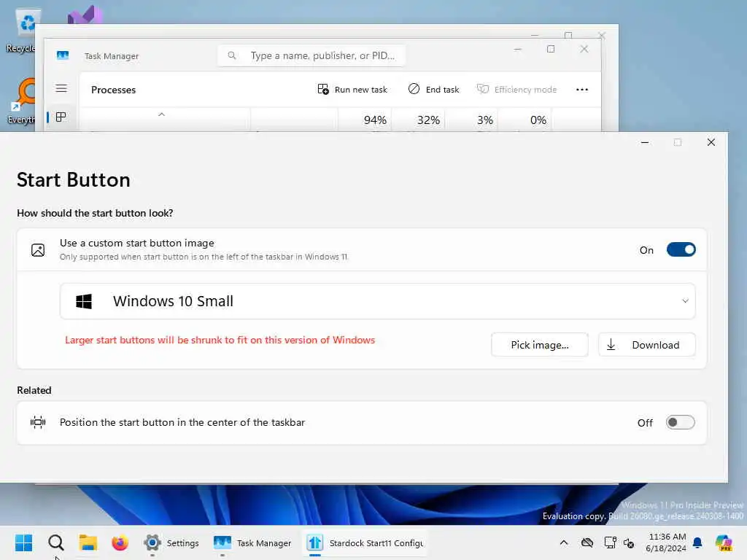Screen dimensions: 747x560
Task: Enable centering the start button on the taskbar
Action: coord(681,422)
